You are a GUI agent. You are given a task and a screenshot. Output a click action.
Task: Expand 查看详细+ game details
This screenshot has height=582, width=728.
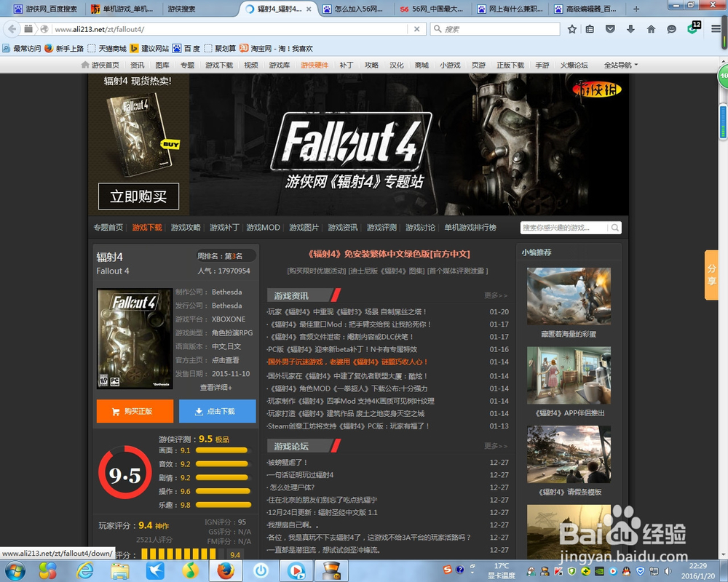[x=216, y=387]
